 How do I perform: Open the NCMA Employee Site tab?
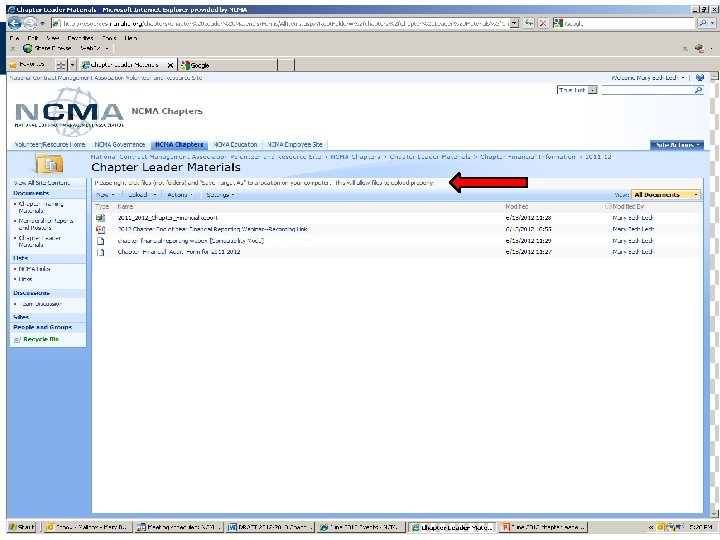[x=295, y=145]
